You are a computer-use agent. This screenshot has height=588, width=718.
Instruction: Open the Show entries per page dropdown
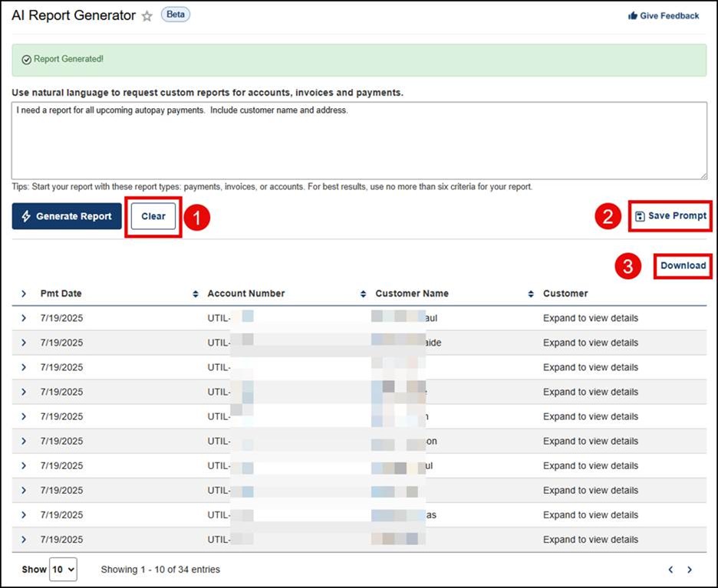tap(63, 570)
